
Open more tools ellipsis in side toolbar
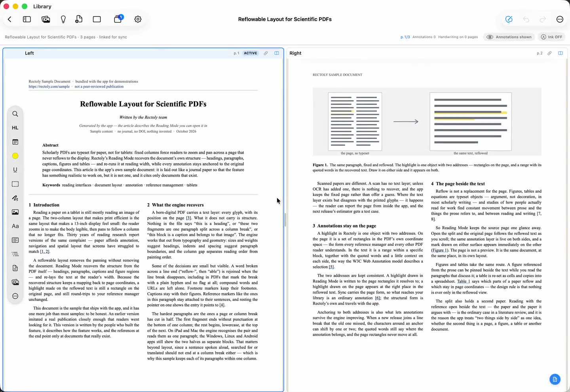(x=15, y=296)
